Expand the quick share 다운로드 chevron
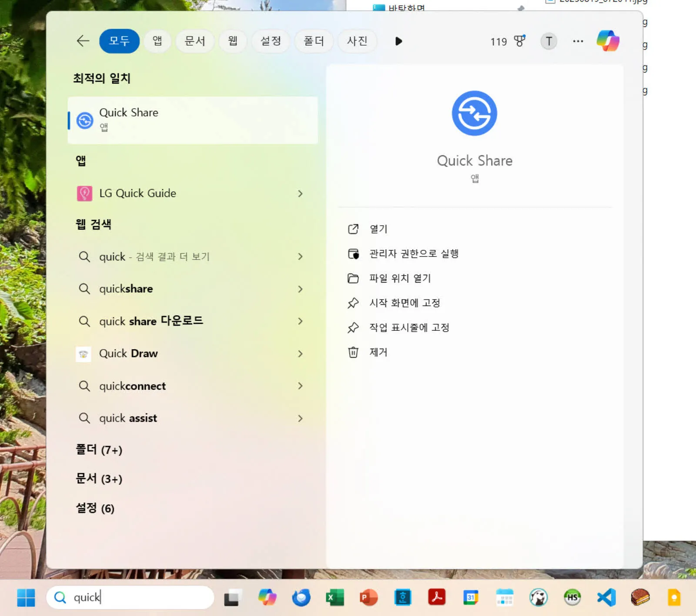Viewport: 696px width, 616px height. click(300, 321)
